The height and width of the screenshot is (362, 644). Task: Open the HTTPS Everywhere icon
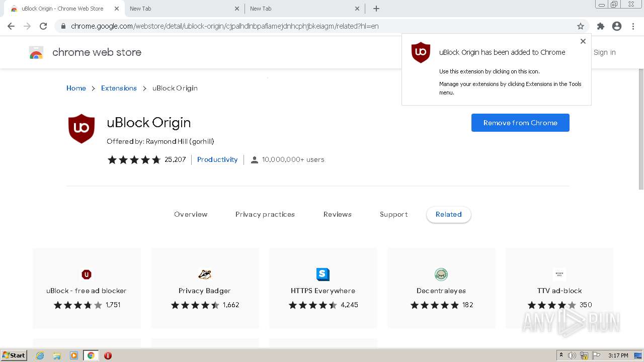323,275
